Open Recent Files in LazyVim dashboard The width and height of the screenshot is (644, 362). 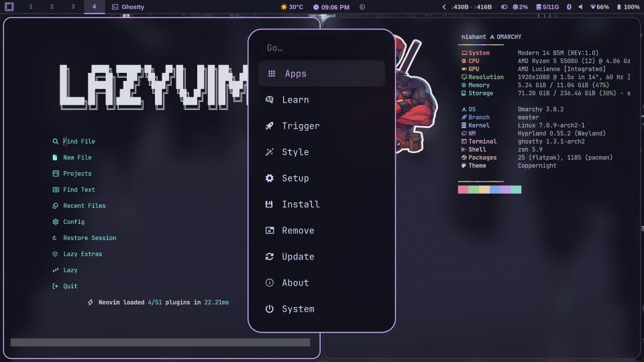(x=85, y=206)
